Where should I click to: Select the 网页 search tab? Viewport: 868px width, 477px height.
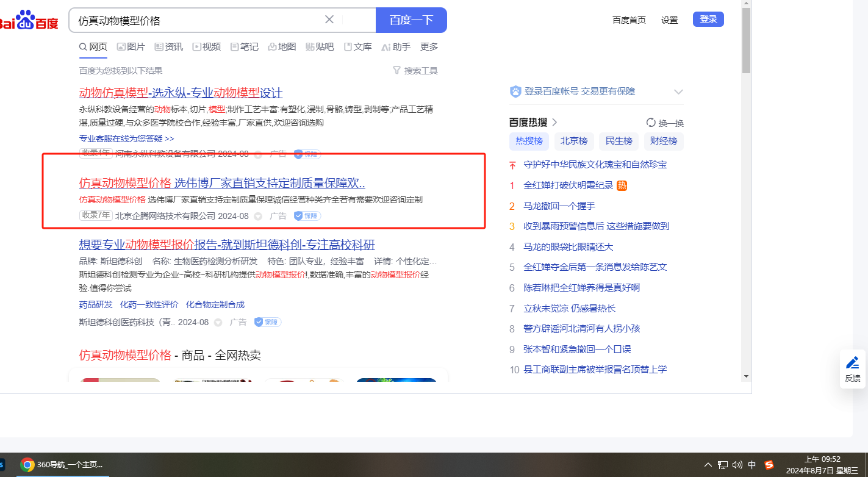point(93,47)
